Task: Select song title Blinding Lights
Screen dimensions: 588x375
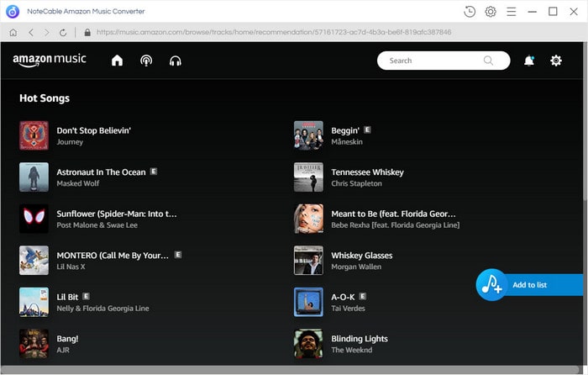Action: [360, 339]
